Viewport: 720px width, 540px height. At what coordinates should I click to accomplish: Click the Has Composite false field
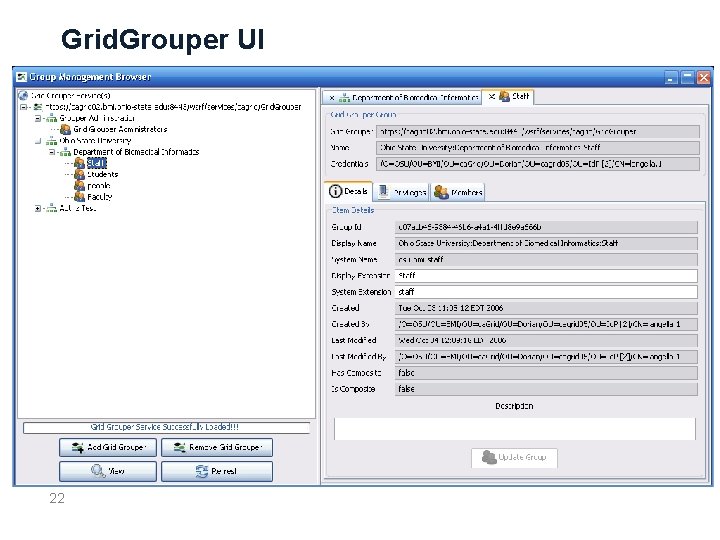click(546, 373)
